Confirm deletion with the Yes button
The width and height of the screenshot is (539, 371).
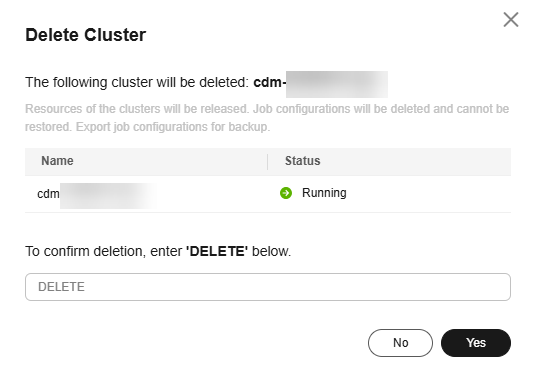click(476, 343)
